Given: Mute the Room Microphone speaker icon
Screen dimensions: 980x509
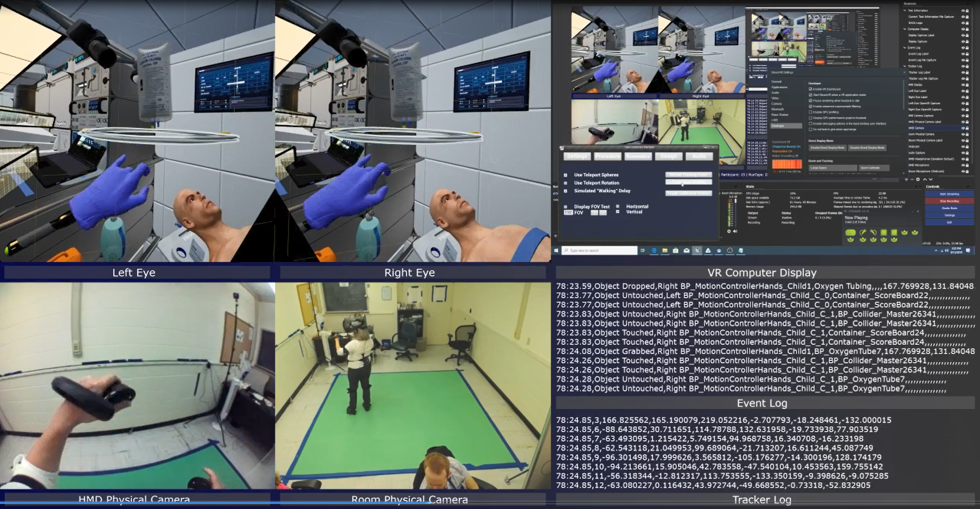Looking at the screenshot, I should click(x=735, y=231).
